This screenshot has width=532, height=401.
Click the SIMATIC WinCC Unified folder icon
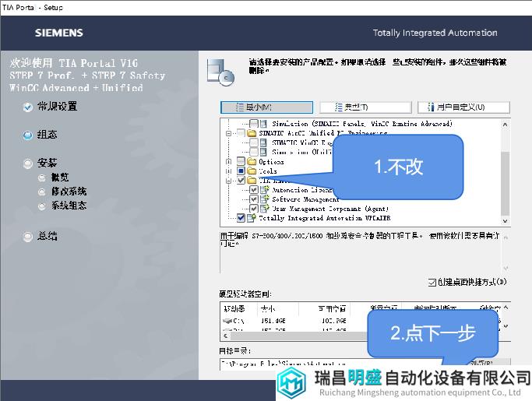click(x=252, y=132)
